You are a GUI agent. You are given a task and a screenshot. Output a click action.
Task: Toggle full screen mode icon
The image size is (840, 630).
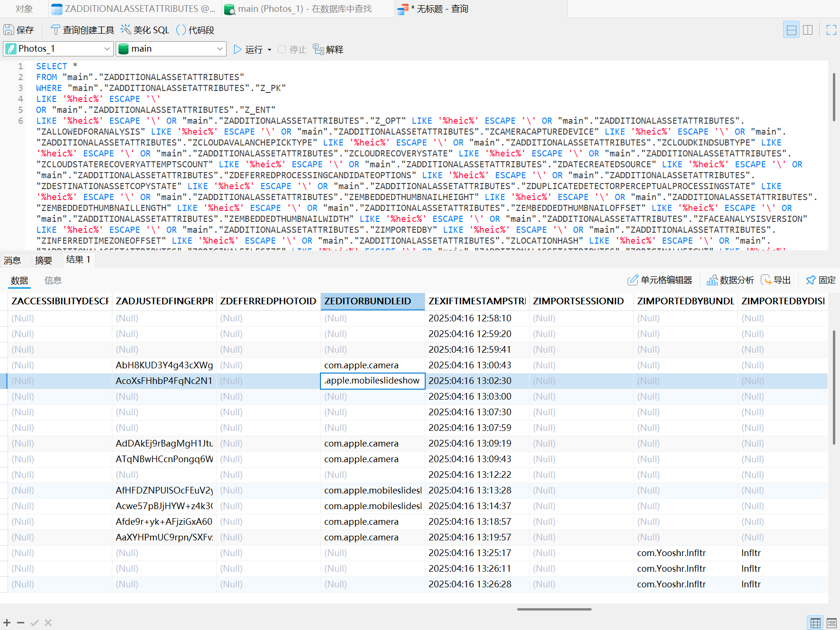point(831,30)
